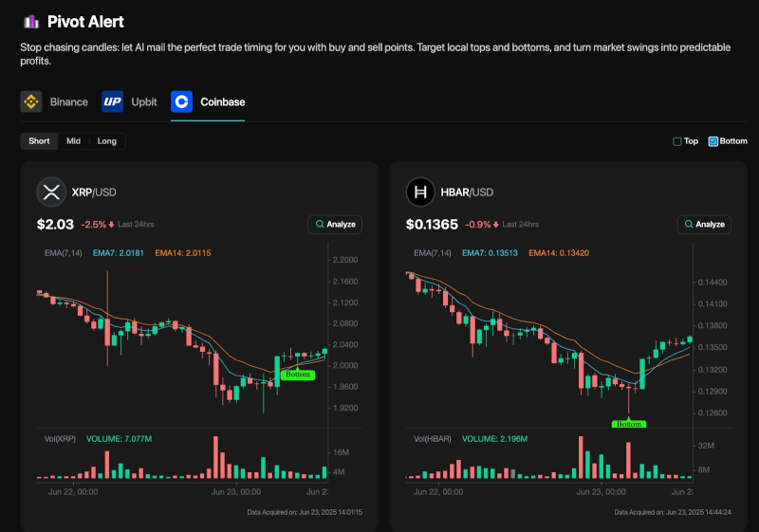Viewport: 759px width, 532px height.
Task: Click the Coinbase exchange logo icon
Action: click(182, 101)
